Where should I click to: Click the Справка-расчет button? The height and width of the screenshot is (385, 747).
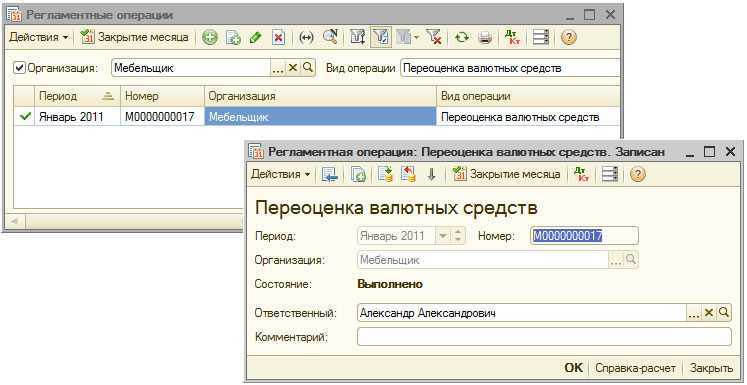click(636, 368)
